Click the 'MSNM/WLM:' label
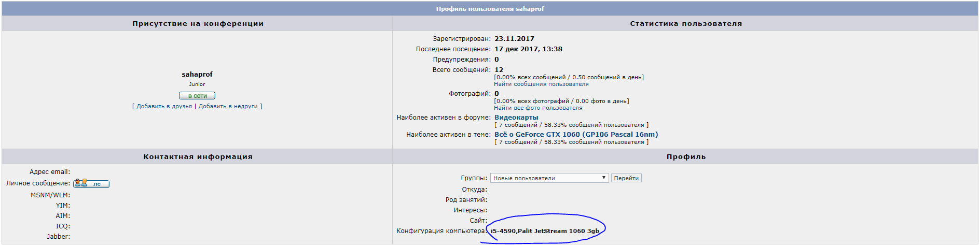 (x=50, y=195)
